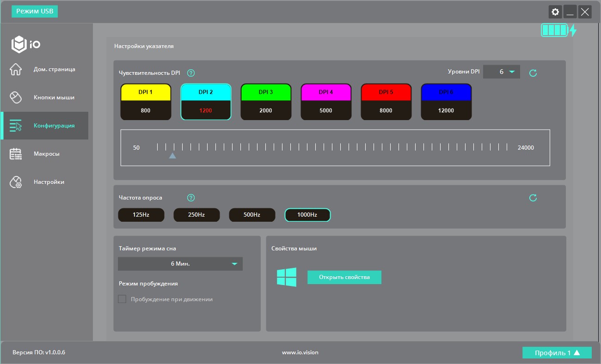Screen dimensions: 601x364
Task: Open the gear settings icon in the title bar
Action: click(x=555, y=12)
